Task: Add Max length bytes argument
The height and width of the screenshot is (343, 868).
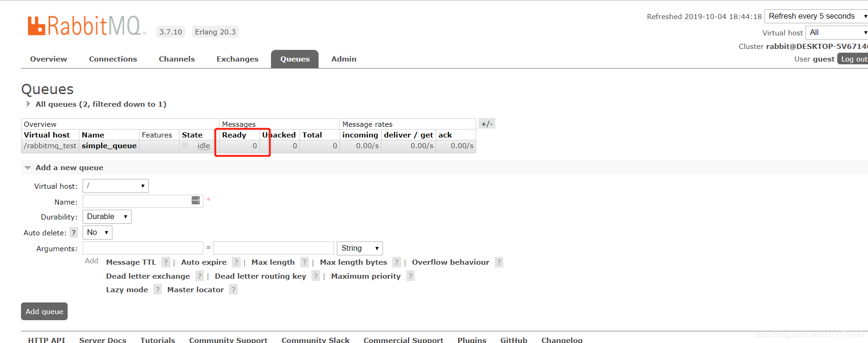Action: 354,262
